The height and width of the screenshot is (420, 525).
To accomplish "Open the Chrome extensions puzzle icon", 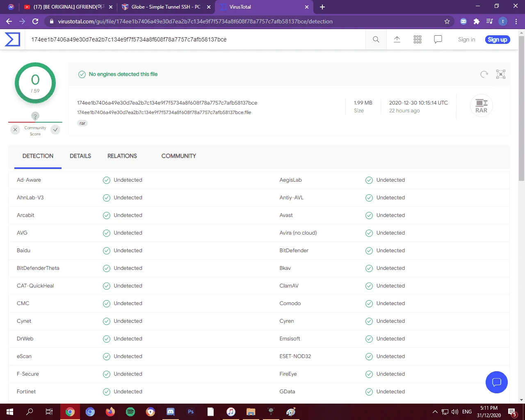I will (477, 21).
